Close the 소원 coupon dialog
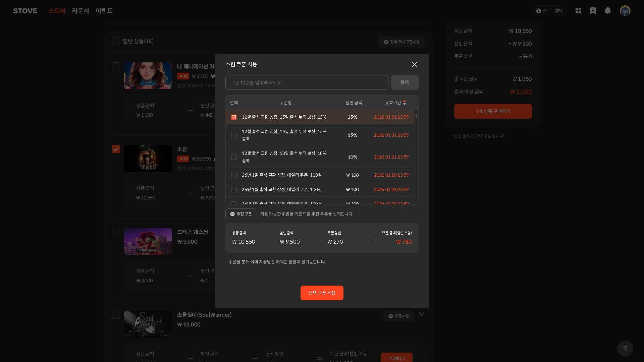The width and height of the screenshot is (644, 362). [415, 64]
